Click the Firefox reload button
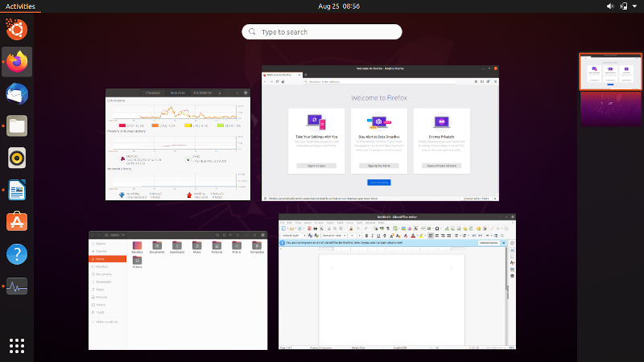The width and height of the screenshot is (644, 362). click(277, 82)
